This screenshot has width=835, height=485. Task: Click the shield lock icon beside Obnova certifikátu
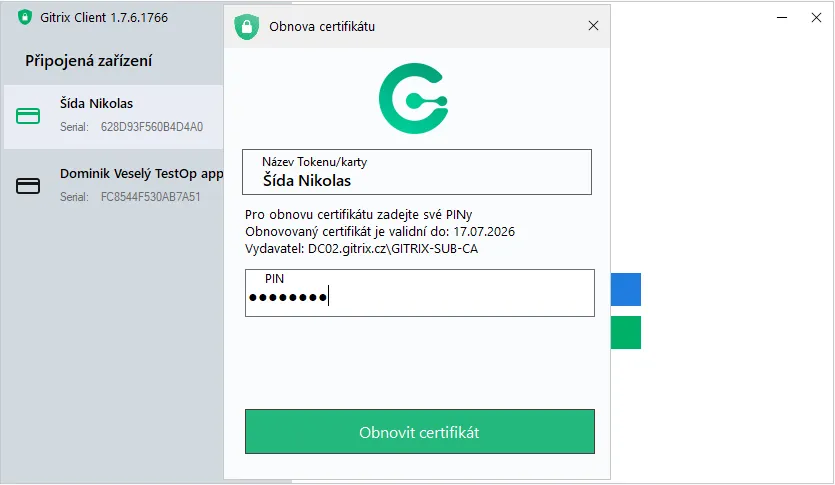(x=246, y=26)
